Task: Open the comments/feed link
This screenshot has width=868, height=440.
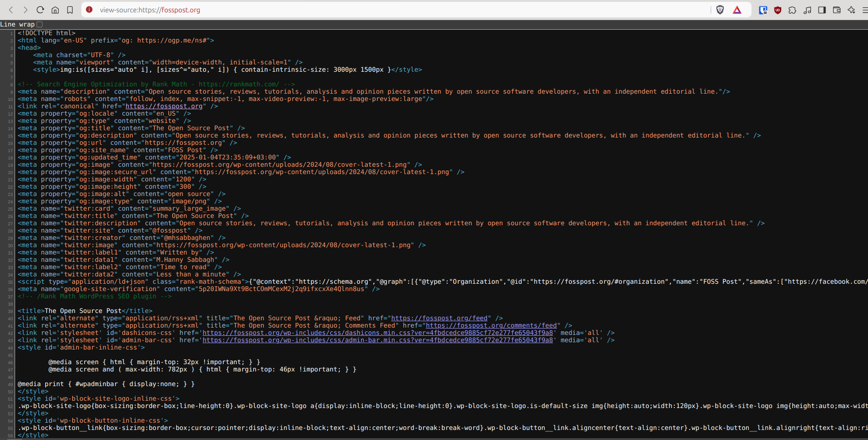Action: click(491, 326)
